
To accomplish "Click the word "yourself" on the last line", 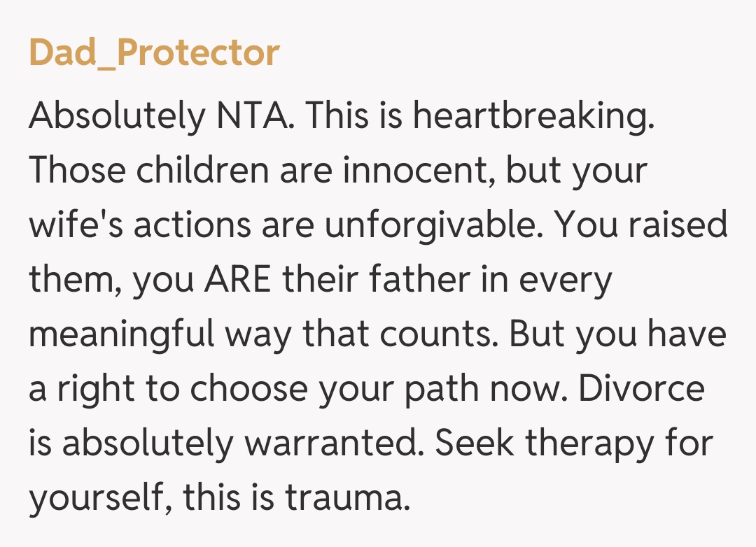I will tap(99, 498).
